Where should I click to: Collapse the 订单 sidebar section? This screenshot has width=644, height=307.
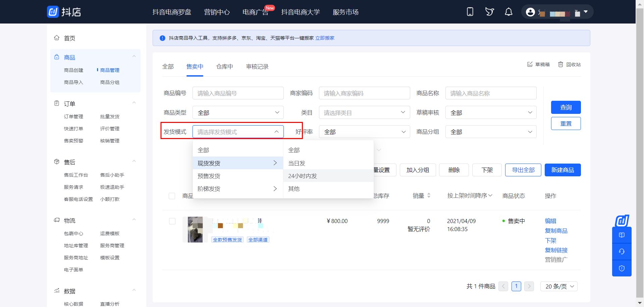click(134, 103)
